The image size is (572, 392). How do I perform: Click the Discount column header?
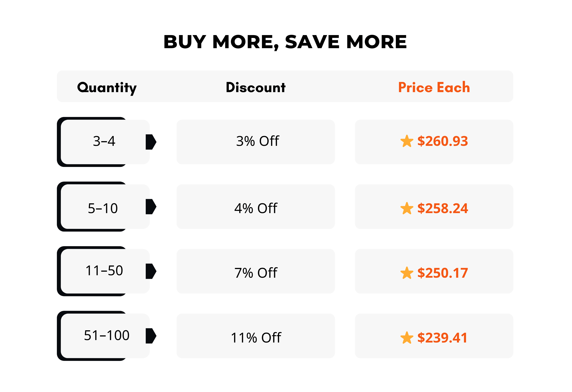click(255, 87)
